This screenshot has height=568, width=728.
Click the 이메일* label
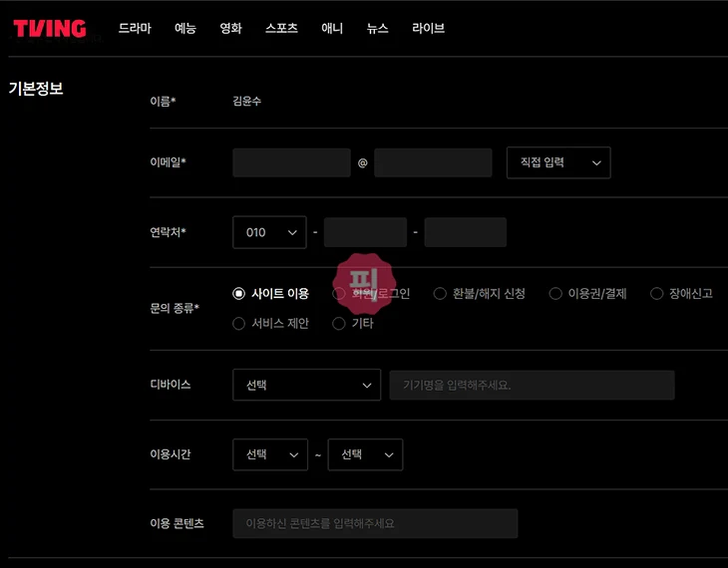168,162
